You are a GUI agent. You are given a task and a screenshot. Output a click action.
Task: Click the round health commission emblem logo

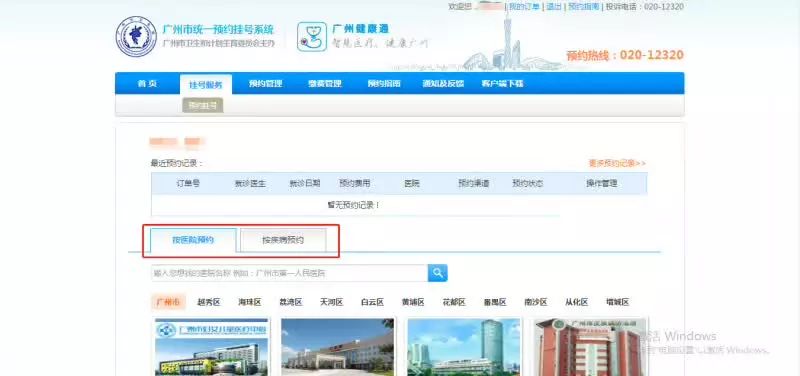[136, 37]
